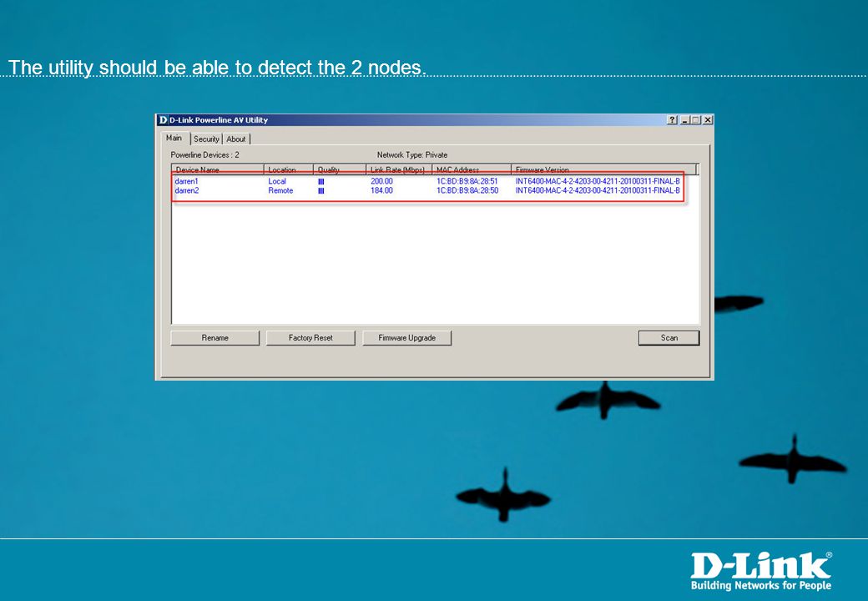This screenshot has width=868, height=601.
Task: Start the Firmware Upgrade
Action: (407, 337)
